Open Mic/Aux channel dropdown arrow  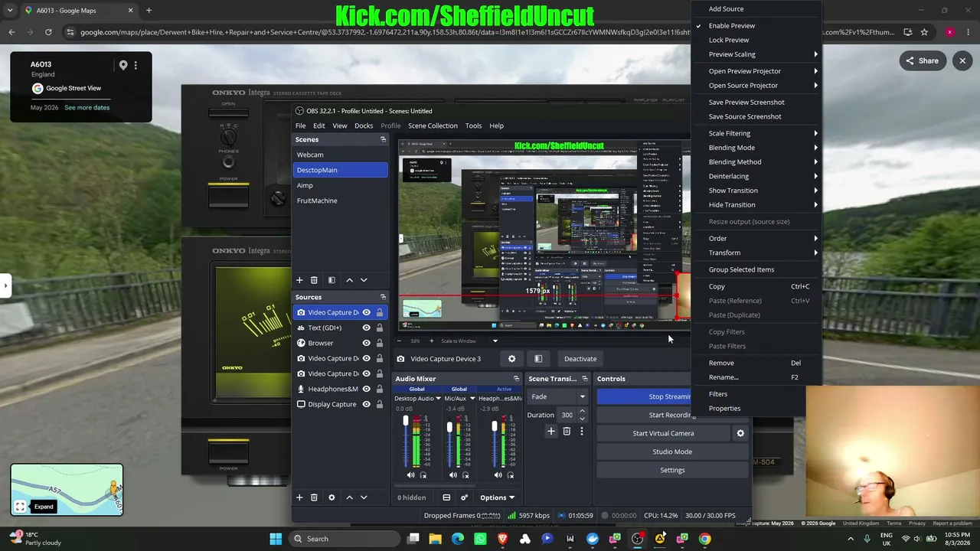(x=472, y=399)
